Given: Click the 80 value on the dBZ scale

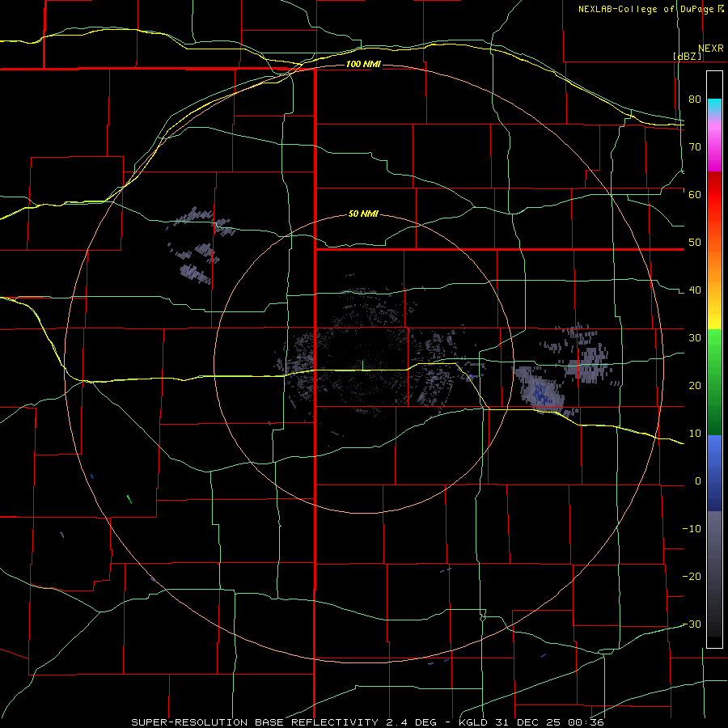Looking at the screenshot, I should [x=695, y=99].
